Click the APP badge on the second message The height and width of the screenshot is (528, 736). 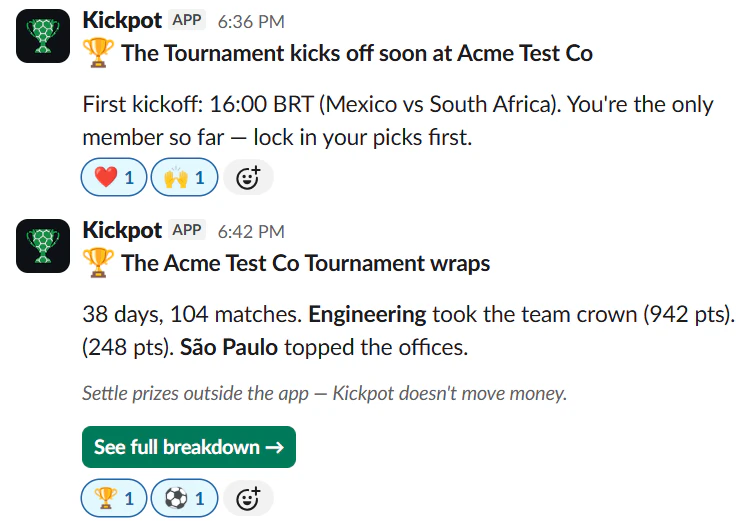pyautogui.click(x=187, y=230)
